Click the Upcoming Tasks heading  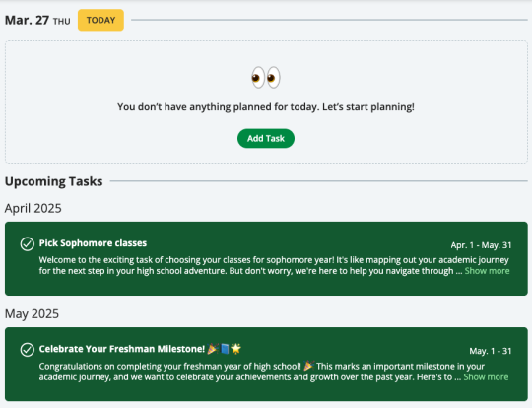tap(53, 181)
